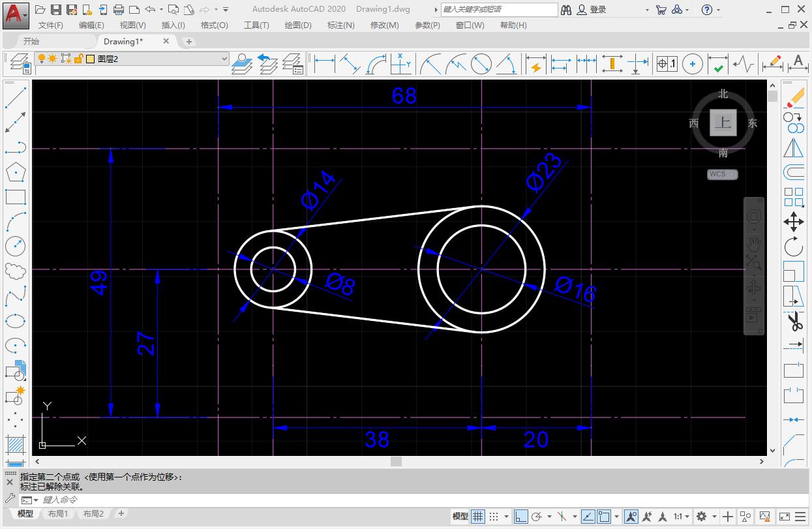Open the snap settings dropdown arrow

(x=505, y=515)
